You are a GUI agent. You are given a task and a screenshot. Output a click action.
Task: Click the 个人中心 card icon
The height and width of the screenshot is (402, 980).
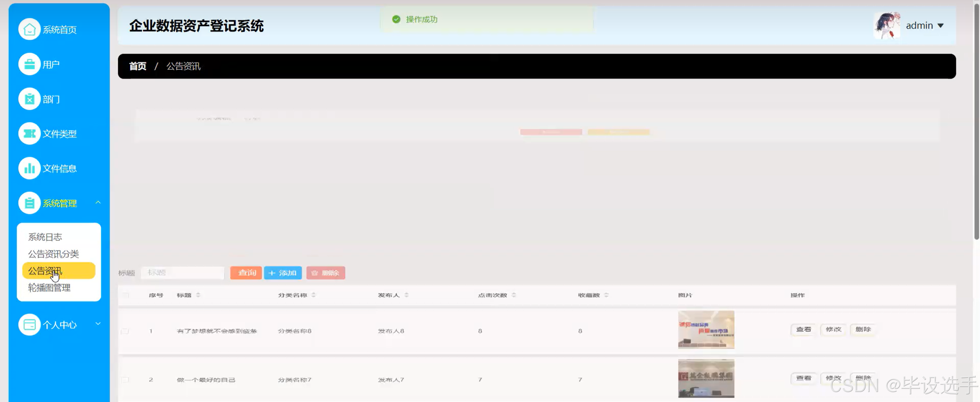click(x=29, y=325)
